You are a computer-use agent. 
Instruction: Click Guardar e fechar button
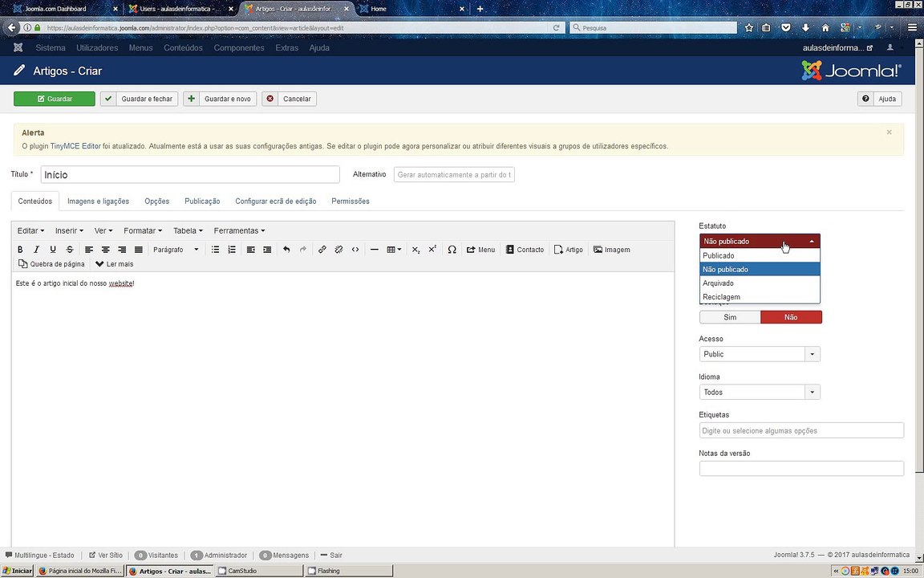[x=139, y=99]
